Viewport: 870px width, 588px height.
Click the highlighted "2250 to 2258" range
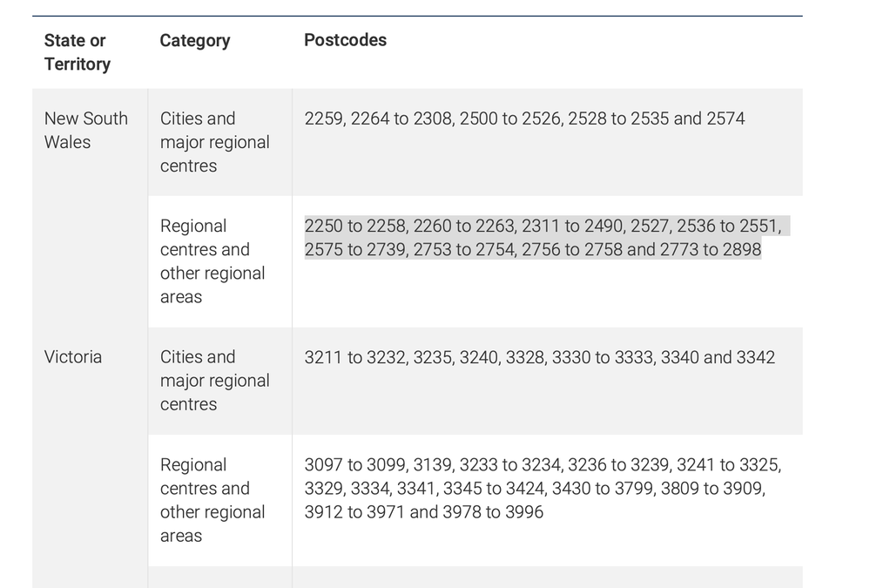[354, 226]
